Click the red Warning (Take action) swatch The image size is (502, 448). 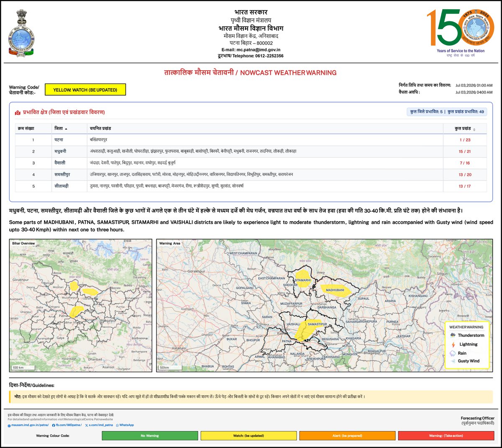pyautogui.click(x=446, y=435)
